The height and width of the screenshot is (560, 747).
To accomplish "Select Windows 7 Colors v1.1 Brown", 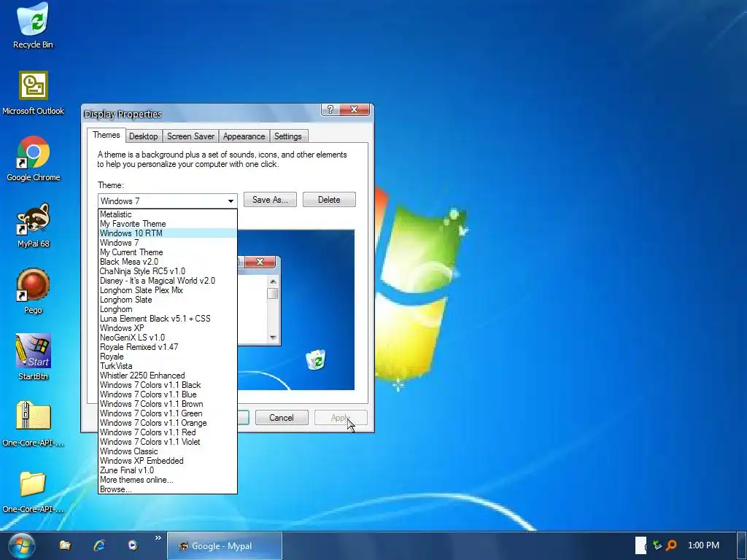I will [168, 404].
